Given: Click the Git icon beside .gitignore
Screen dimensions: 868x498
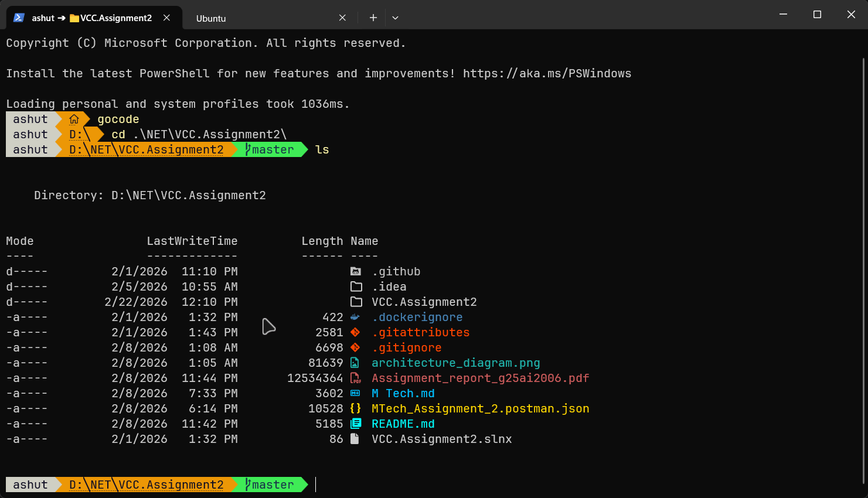Looking at the screenshot, I should 356,347.
